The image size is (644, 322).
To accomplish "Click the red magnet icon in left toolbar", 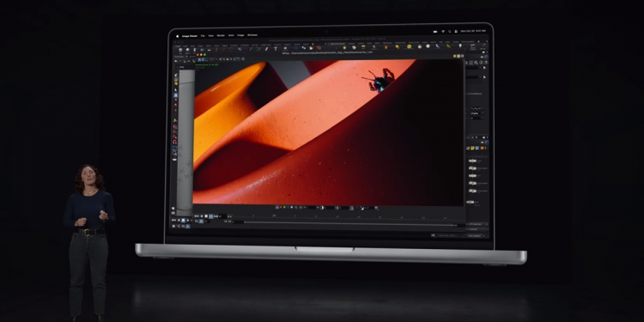I will 175,142.
